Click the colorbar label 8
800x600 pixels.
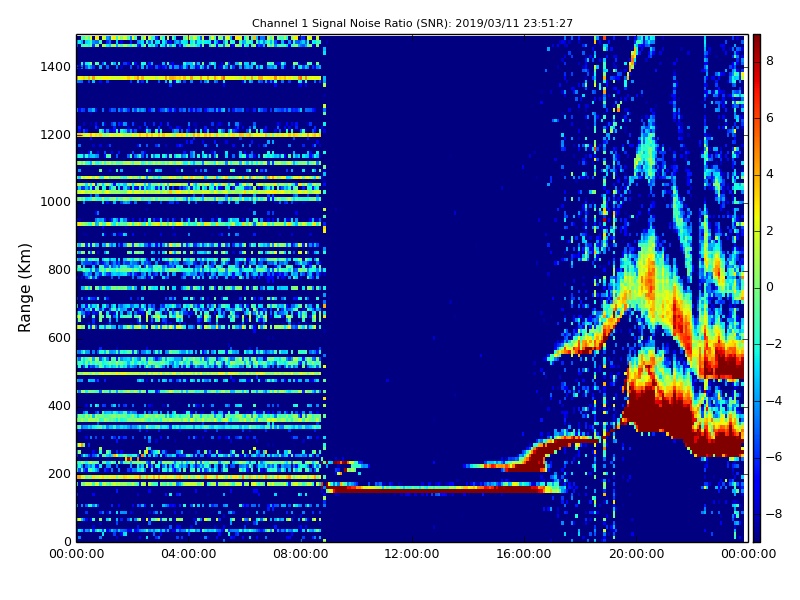click(770, 61)
